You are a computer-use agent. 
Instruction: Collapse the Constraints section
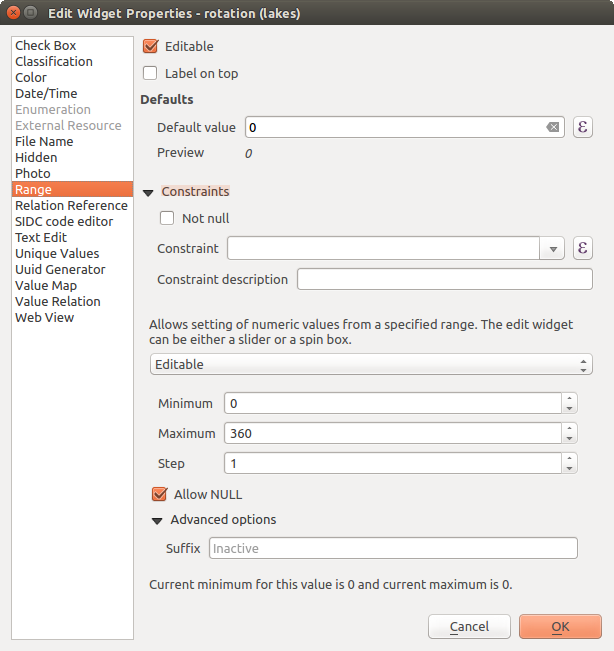coord(148,192)
